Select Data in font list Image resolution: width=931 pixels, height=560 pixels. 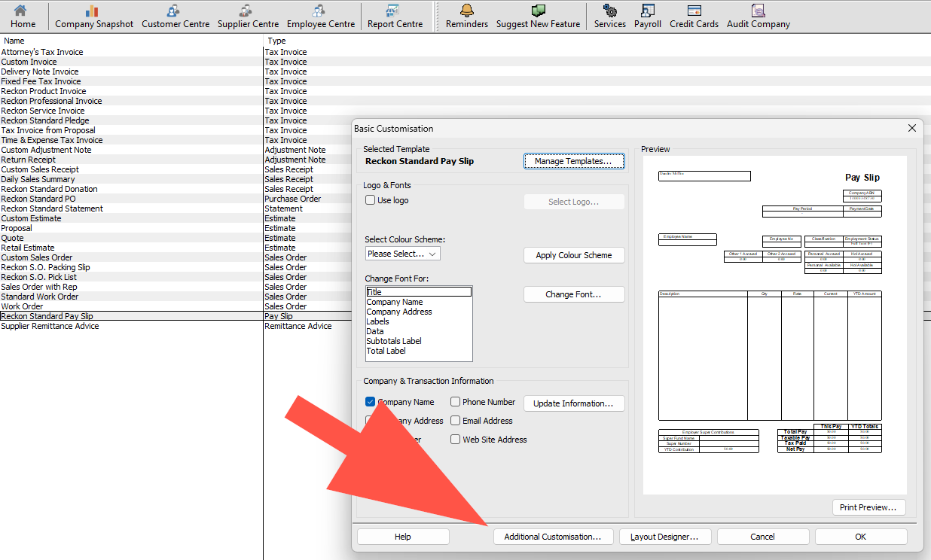[419, 331]
